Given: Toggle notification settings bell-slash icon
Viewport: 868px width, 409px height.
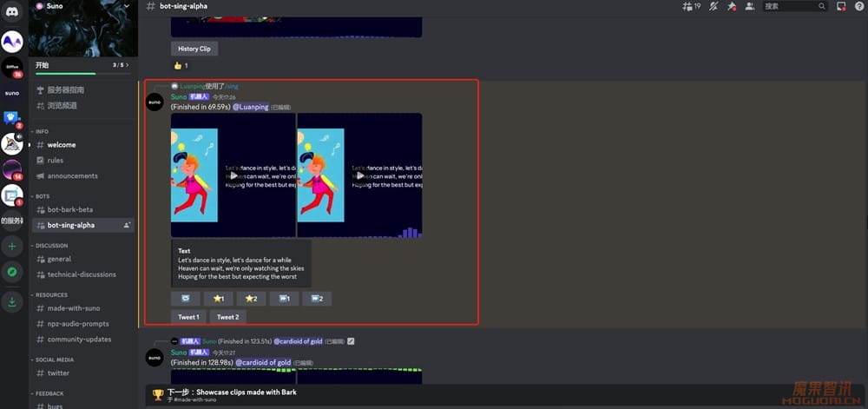Looking at the screenshot, I should click(713, 6).
